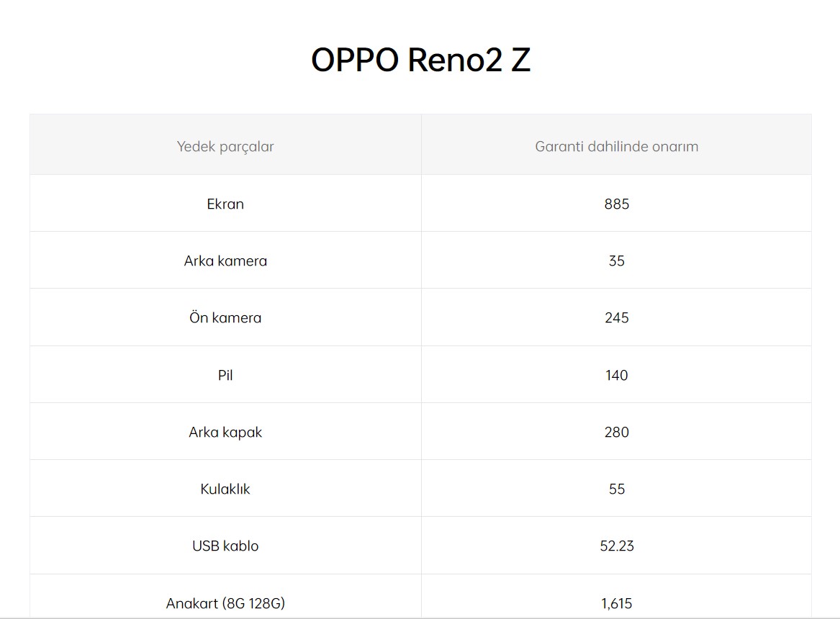Click the Ekran row label
This screenshot has width=840, height=619.
[x=225, y=204]
